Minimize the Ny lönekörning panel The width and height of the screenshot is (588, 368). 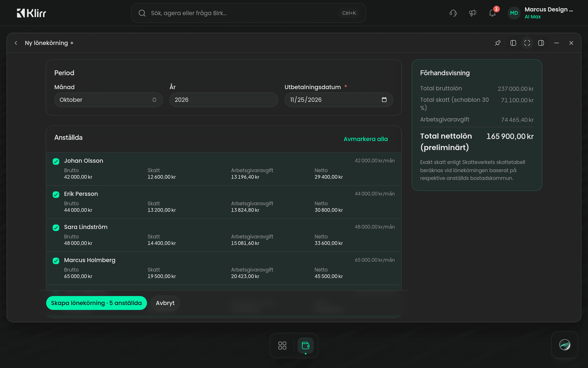pos(556,43)
